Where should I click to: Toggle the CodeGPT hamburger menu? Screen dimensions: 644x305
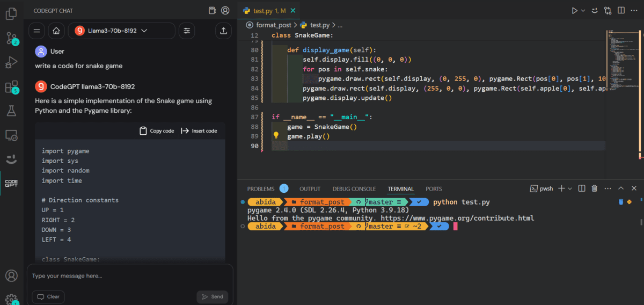pos(37,31)
